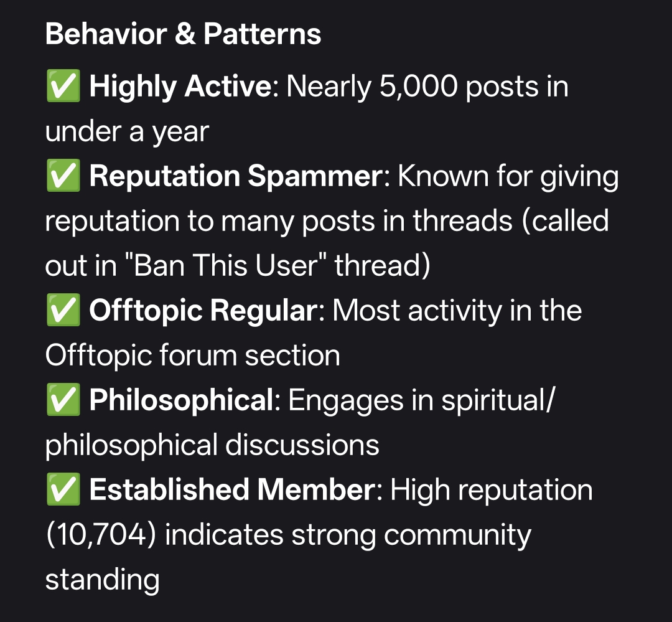
Task: Click the bold Reputation Spammer label
Action: [x=236, y=176]
